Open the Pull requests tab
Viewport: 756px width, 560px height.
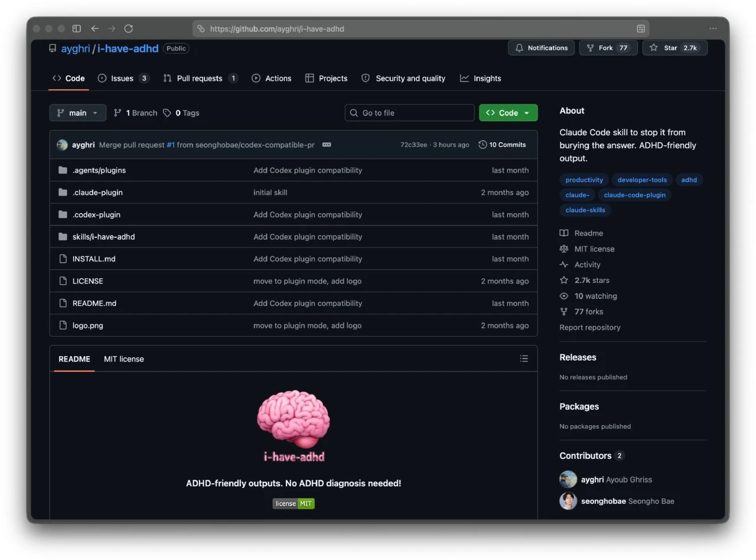[200, 78]
